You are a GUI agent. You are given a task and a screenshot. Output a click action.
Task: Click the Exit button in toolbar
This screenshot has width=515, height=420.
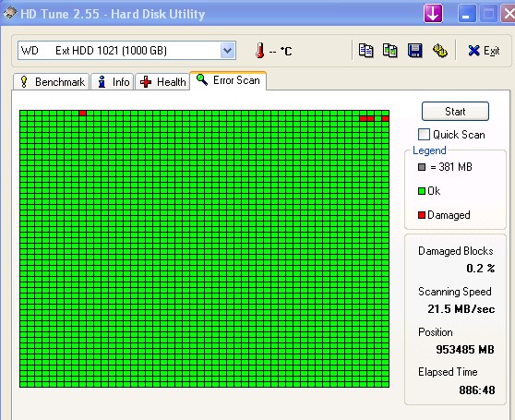pos(484,51)
